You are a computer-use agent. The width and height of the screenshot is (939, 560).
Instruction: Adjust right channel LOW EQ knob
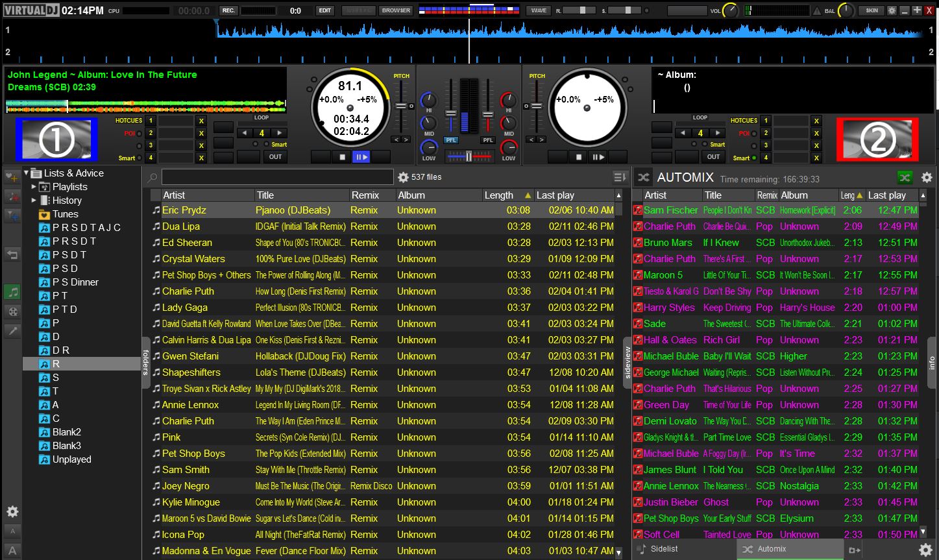(509, 147)
